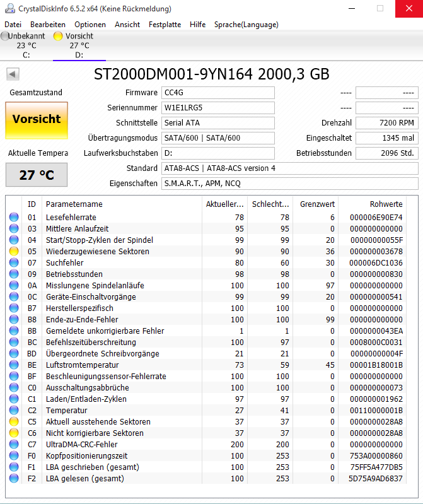Close the CrystalDiskInfo window
This screenshot has height=504, width=423.
tap(409, 8)
